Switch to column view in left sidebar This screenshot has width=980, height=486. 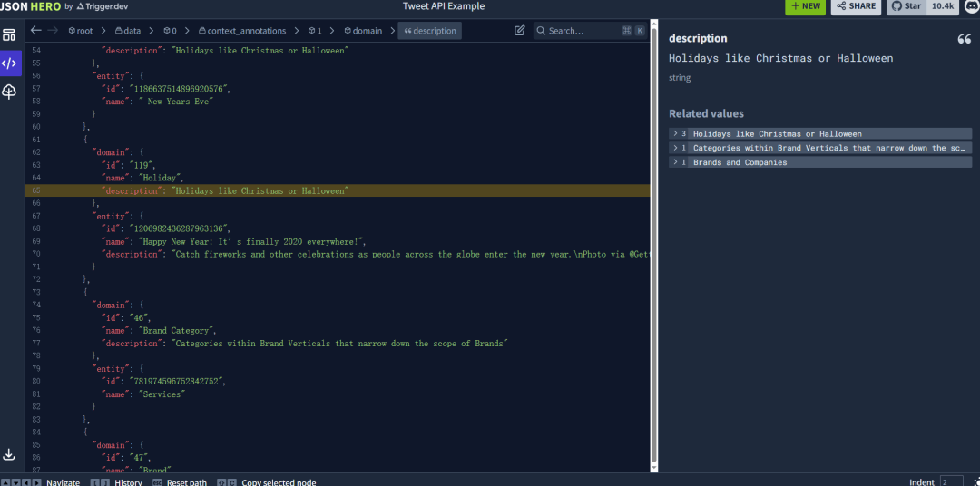9,35
